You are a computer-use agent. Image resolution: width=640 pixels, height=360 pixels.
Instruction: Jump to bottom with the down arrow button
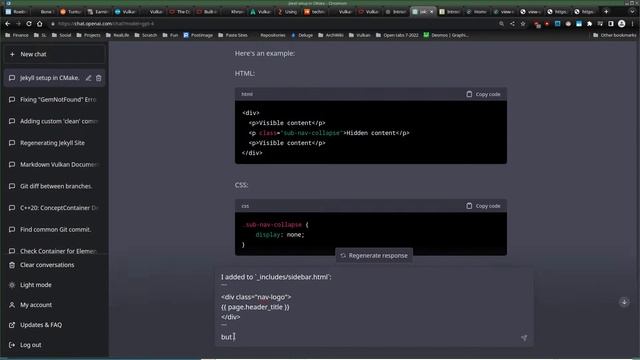[x=624, y=302]
